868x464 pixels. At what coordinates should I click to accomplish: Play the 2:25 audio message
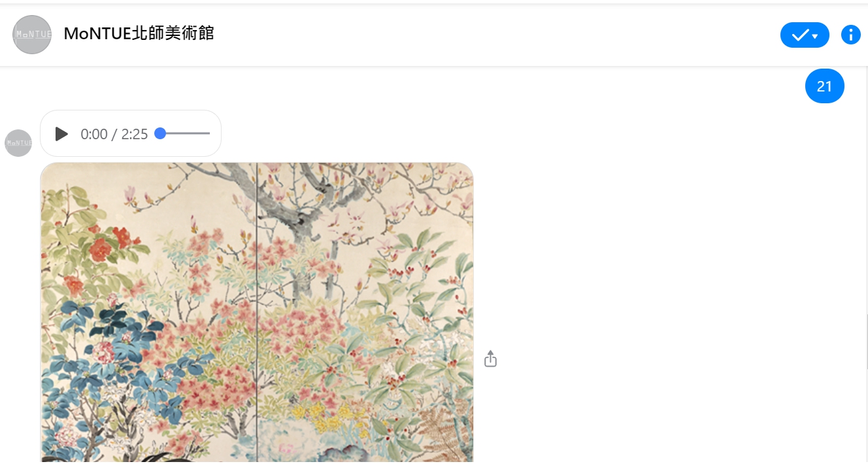(x=61, y=134)
